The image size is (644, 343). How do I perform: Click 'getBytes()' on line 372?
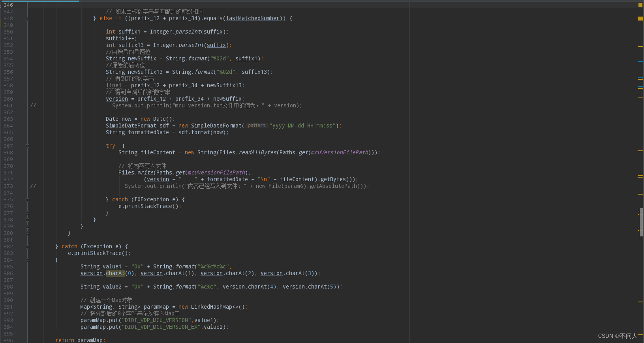point(338,180)
